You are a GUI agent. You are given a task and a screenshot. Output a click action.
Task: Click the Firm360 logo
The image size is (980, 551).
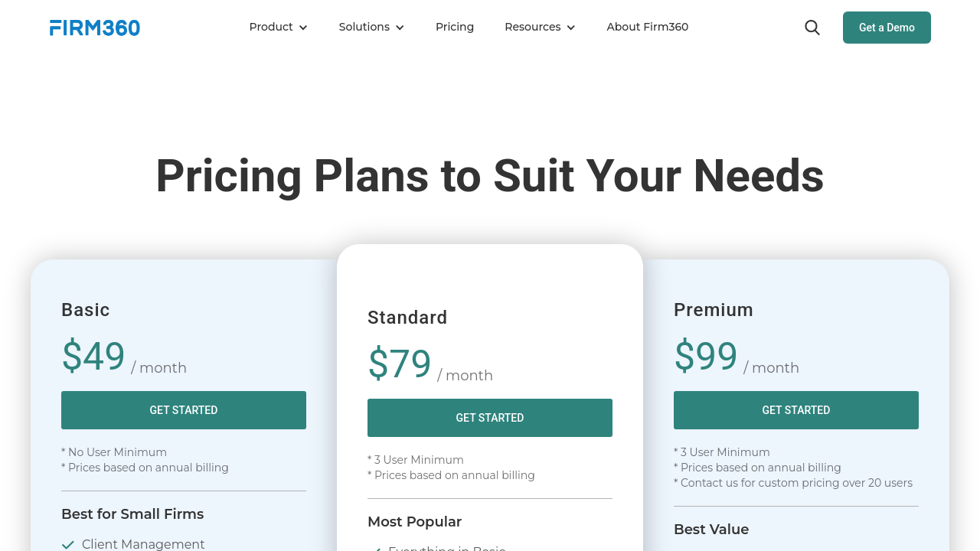[x=95, y=28]
